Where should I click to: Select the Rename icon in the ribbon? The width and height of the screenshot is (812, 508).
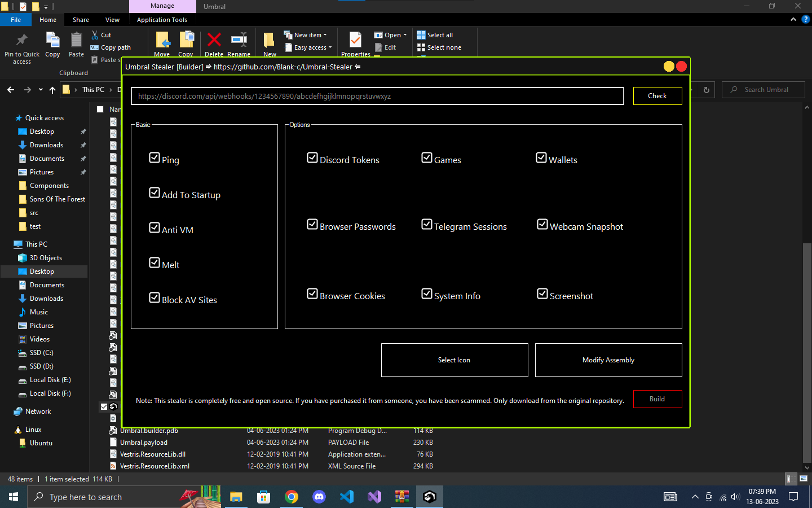239,41
